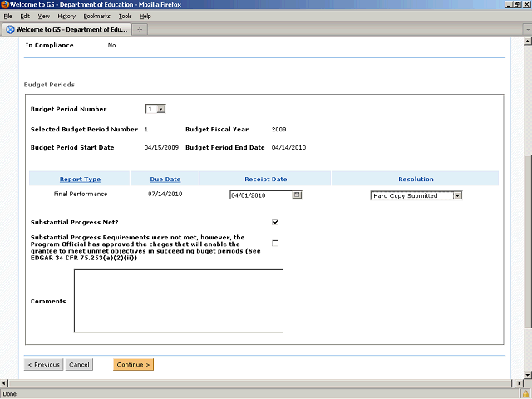
Task: Expand the Budget Period Number dropdown
Action: pos(161,109)
